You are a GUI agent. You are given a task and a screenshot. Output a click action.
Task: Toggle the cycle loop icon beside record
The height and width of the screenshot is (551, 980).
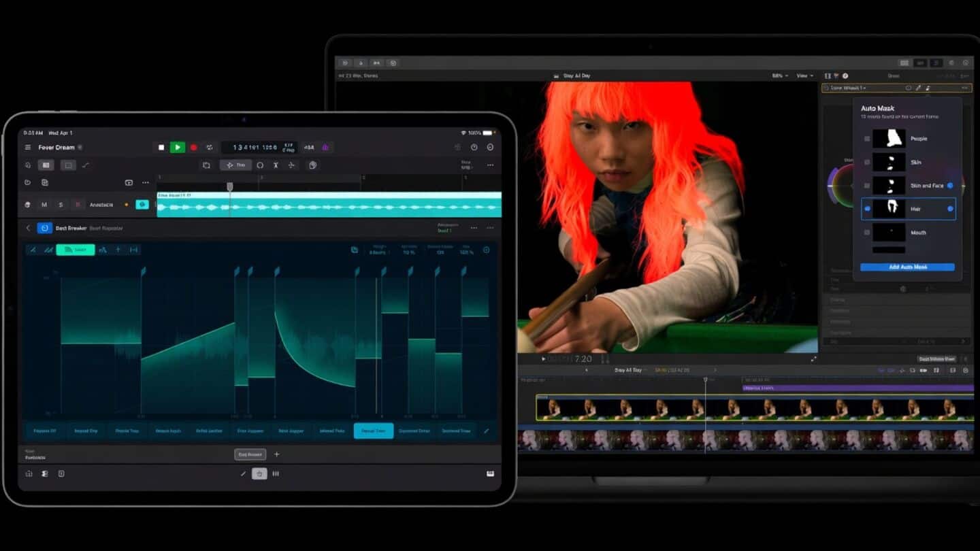tap(210, 148)
